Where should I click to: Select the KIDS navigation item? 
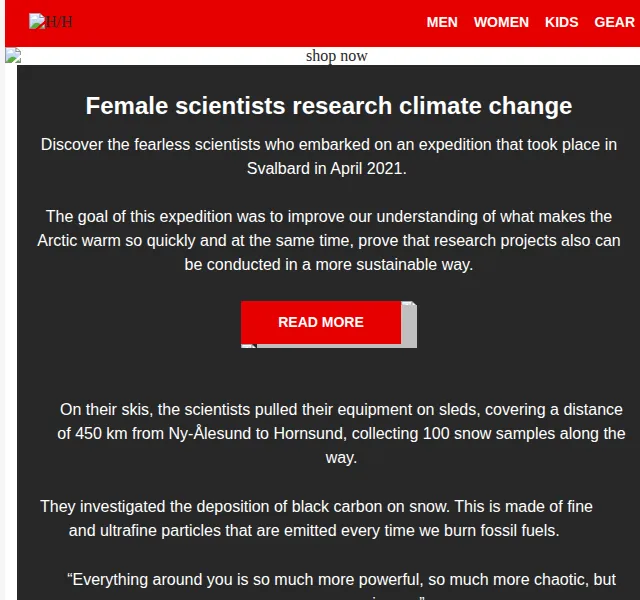point(561,22)
